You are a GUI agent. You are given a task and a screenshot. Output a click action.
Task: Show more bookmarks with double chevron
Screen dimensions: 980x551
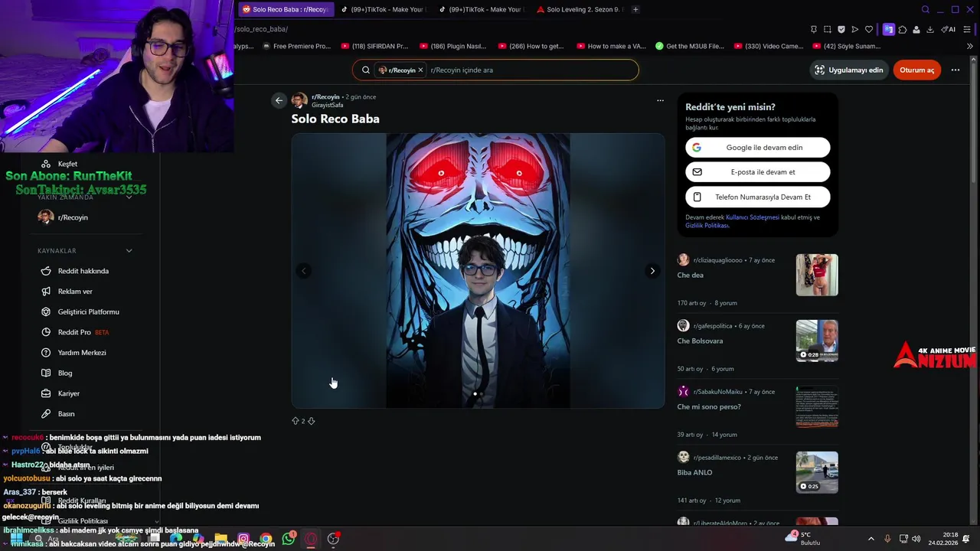(x=970, y=46)
